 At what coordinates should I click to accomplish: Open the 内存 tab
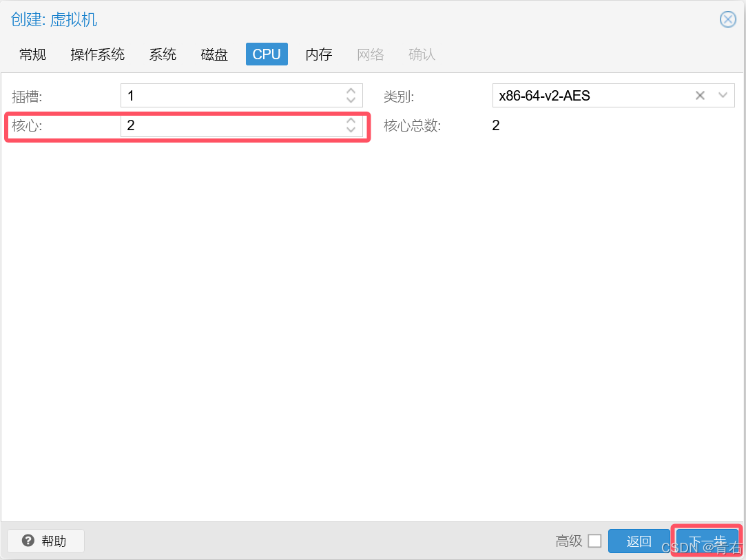click(319, 54)
